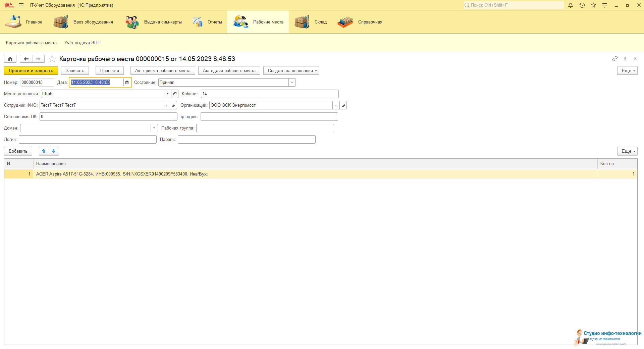Open Учёт выдачи ЭЦП link
This screenshot has width=644, height=349.
(x=83, y=43)
